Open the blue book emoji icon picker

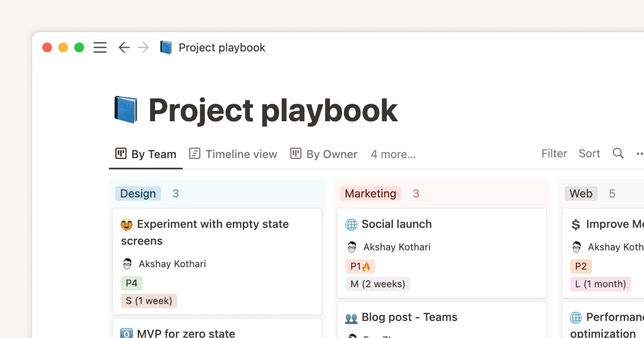(126, 109)
